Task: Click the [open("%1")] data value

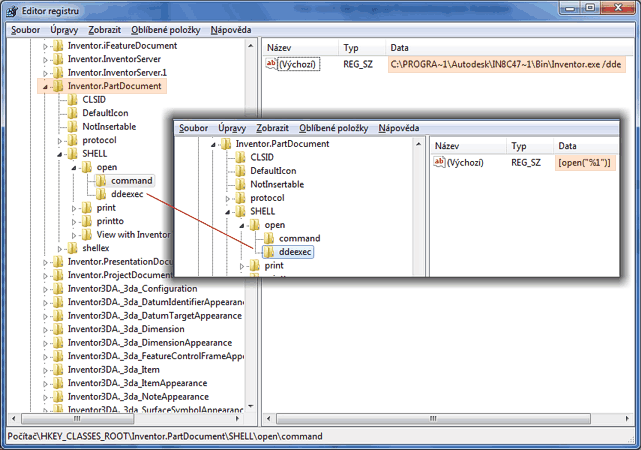Action: tap(585, 162)
